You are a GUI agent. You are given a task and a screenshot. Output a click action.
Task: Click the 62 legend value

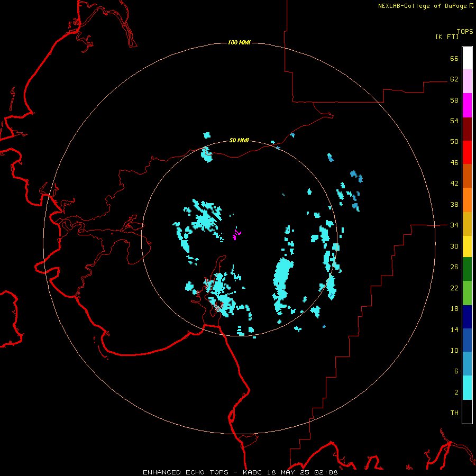[454, 79]
